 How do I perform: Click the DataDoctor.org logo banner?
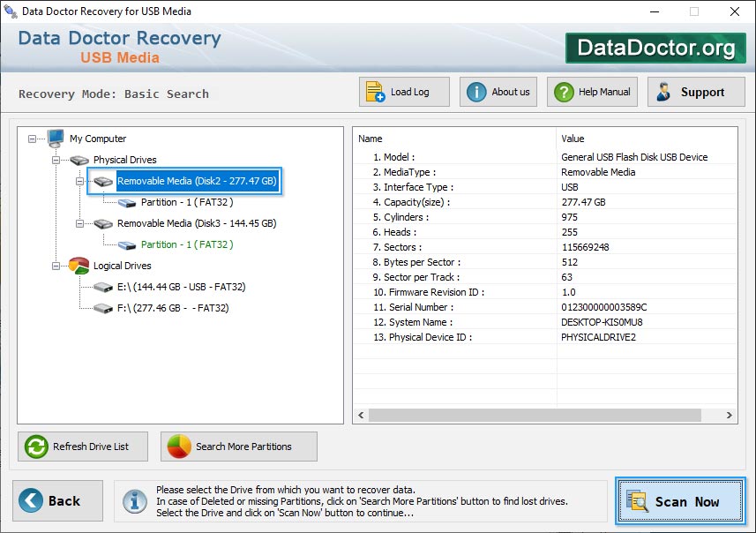click(655, 48)
